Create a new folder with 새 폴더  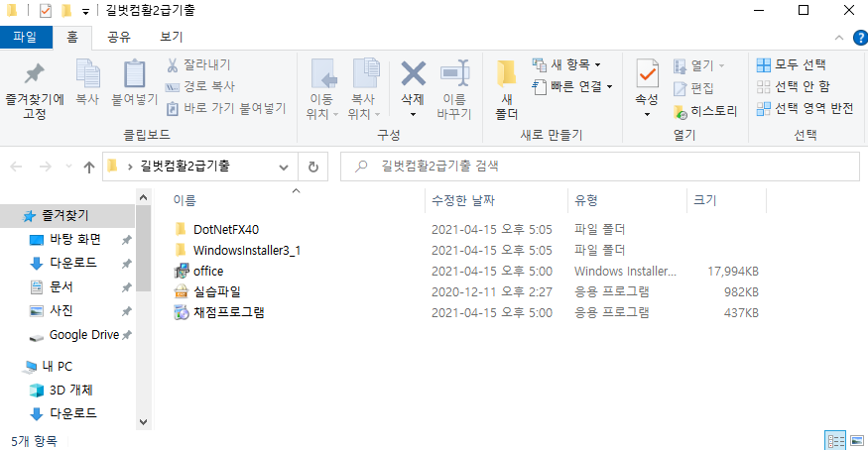(507, 89)
